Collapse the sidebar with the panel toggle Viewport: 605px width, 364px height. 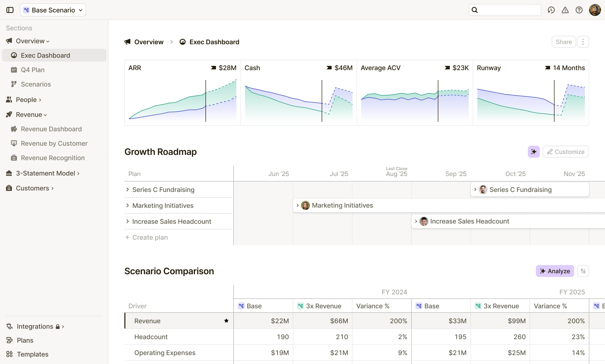(x=10, y=10)
